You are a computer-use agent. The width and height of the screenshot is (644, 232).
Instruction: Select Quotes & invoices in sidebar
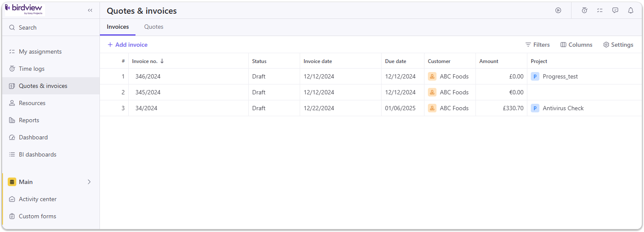(x=51, y=86)
